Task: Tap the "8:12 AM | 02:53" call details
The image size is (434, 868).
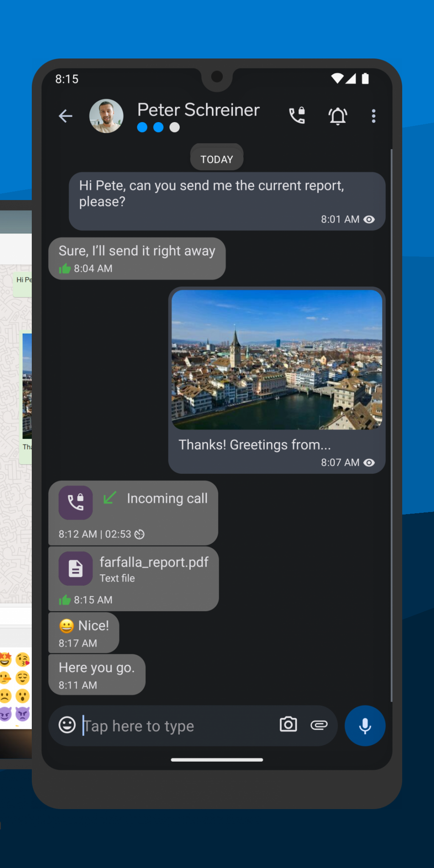Action: tap(95, 534)
